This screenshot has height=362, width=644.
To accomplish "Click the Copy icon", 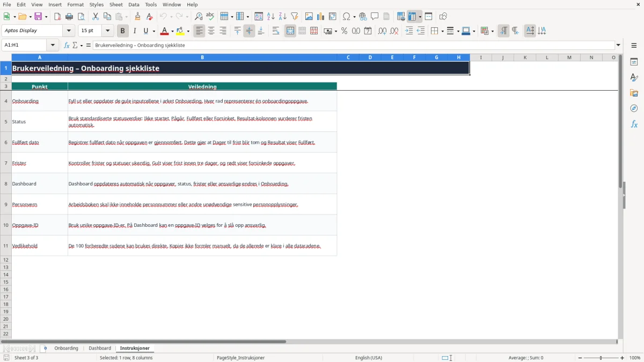I will [107, 17].
